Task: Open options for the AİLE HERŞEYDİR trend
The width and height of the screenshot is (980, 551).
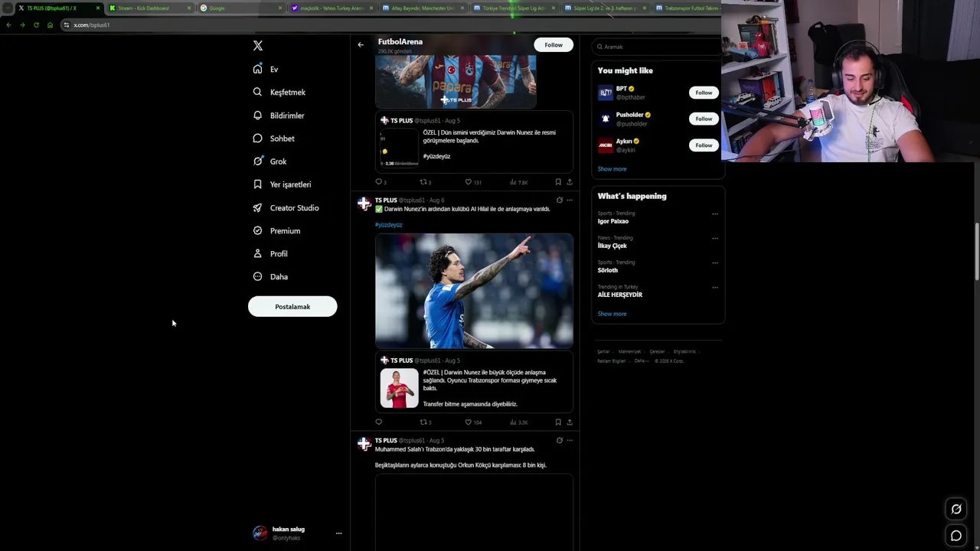Action: (715, 288)
